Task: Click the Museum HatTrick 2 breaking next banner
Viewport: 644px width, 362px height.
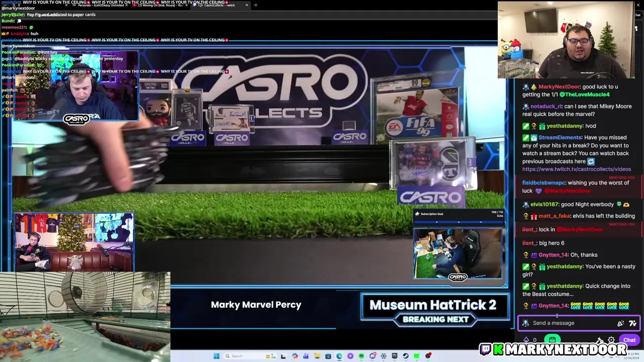Action: [x=435, y=309]
